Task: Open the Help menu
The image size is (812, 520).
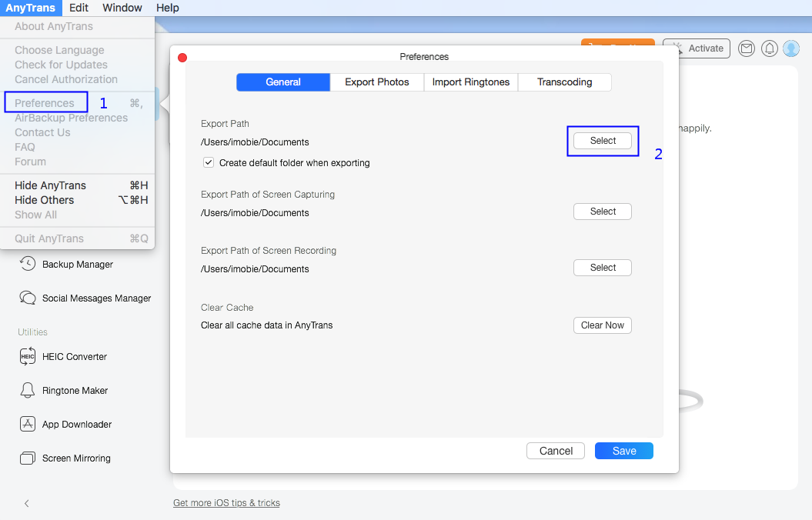Action: click(168, 8)
